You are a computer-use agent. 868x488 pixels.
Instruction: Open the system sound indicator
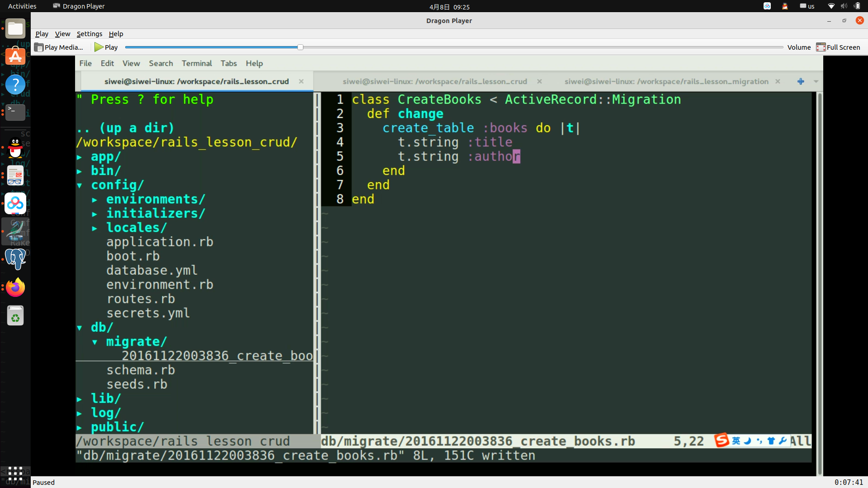point(844,6)
